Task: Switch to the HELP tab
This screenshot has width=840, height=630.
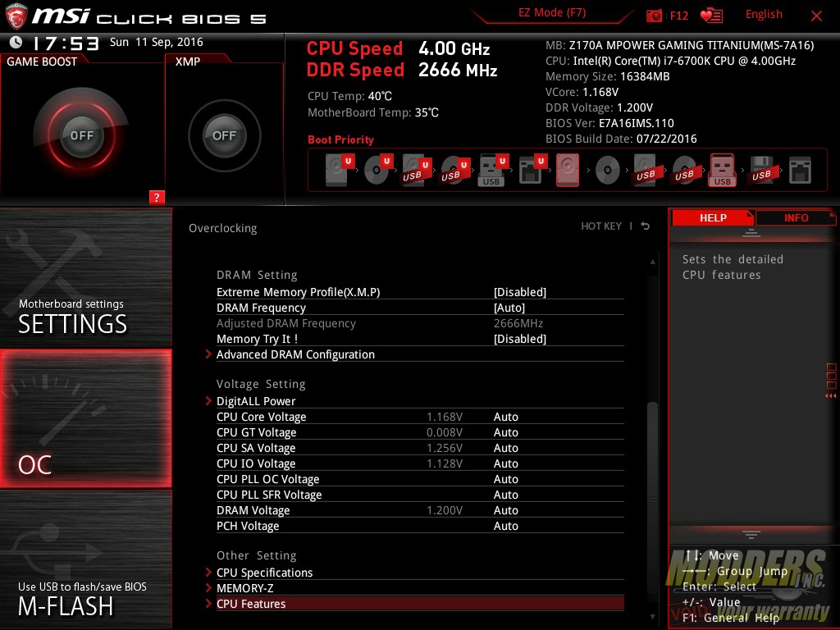Action: 713,217
